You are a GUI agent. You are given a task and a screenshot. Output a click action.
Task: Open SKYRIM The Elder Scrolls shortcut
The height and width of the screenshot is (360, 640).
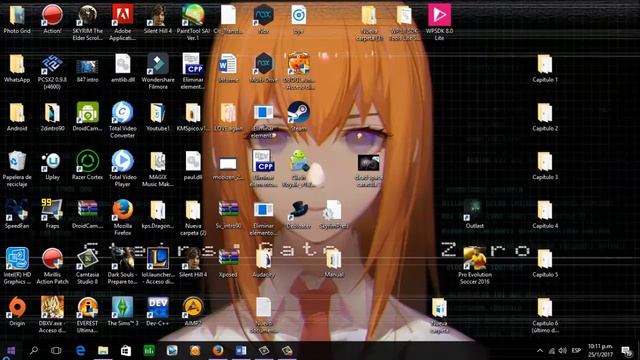pyautogui.click(x=87, y=16)
